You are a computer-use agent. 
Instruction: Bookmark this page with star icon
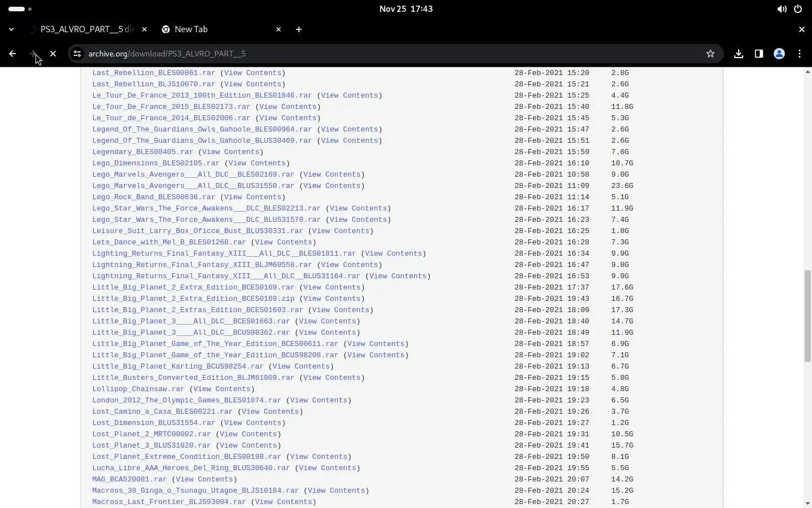[x=710, y=54]
